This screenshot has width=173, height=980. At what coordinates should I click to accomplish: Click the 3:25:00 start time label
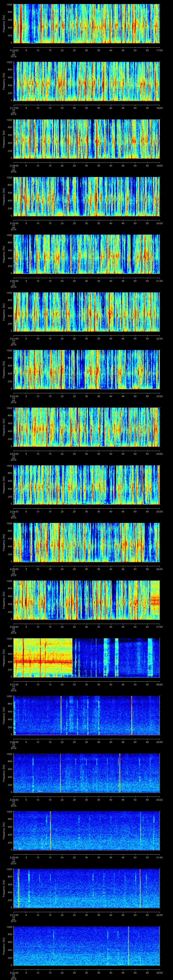tap(14, 569)
